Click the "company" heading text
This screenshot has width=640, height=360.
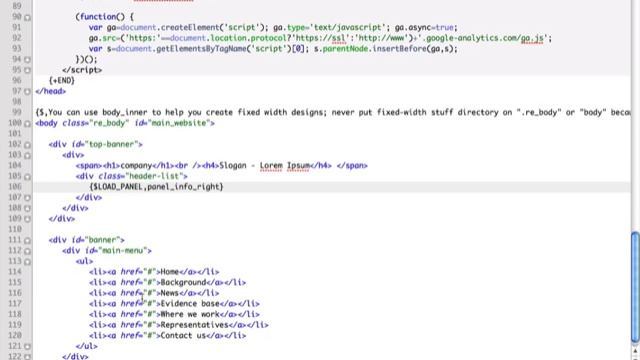pyautogui.click(x=136, y=165)
